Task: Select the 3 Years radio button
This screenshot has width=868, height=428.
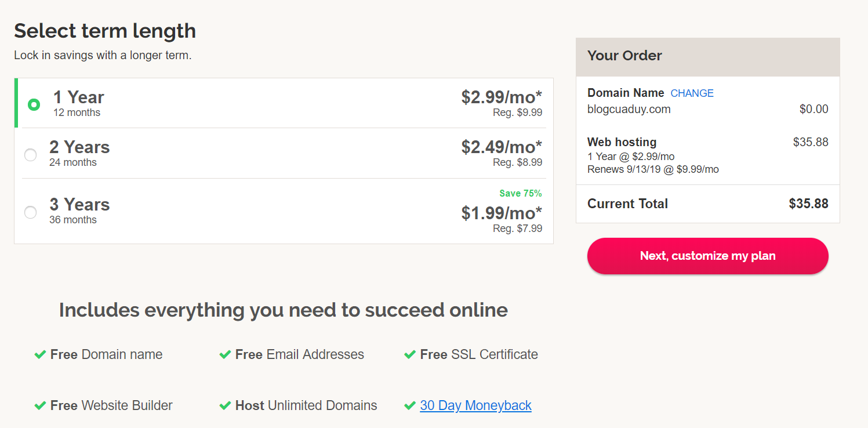Action: (30, 212)
